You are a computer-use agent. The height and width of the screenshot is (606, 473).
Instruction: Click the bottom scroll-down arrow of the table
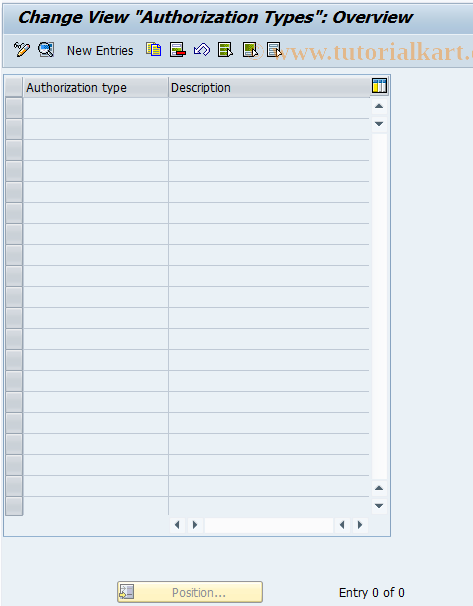click(x=379, y=506)
